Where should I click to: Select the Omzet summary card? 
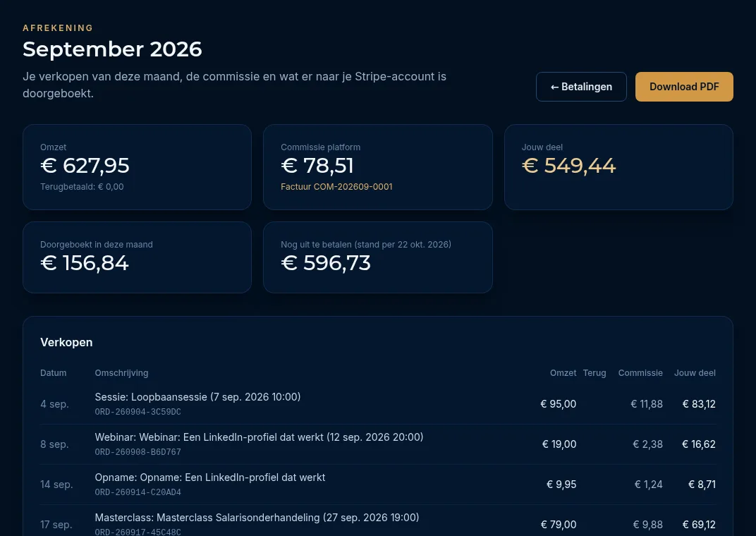[x=137, y=166]
